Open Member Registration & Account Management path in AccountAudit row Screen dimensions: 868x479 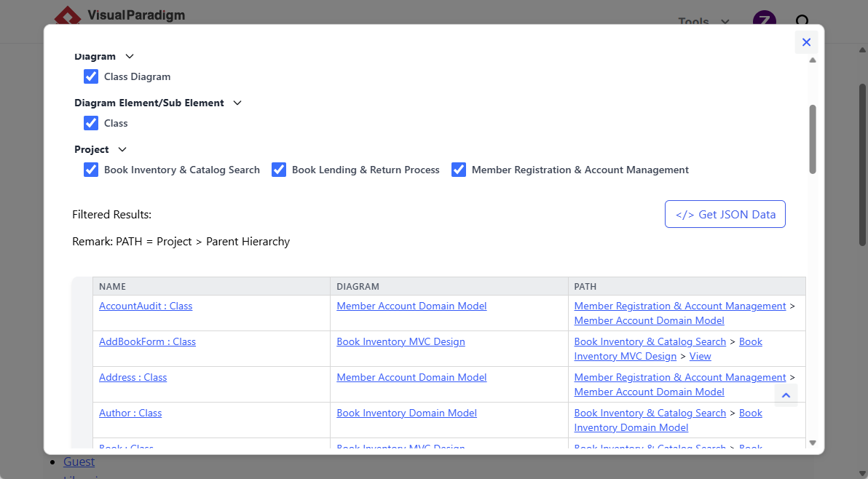coord(680,306)
